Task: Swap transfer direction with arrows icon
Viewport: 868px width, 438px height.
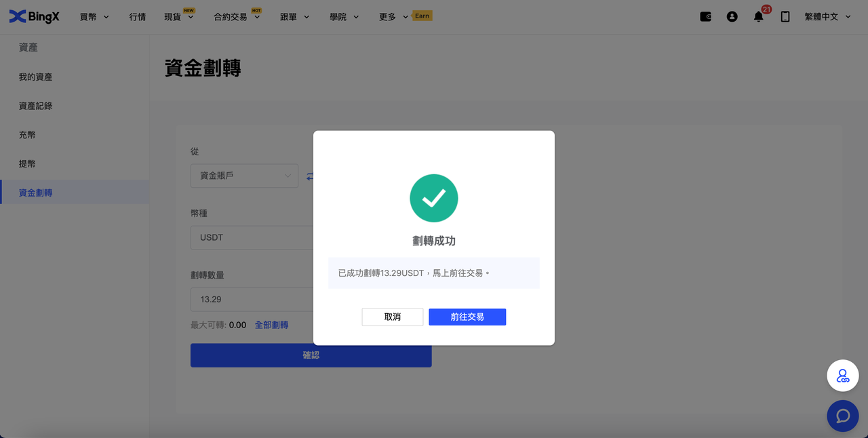Action: (309, 176)
